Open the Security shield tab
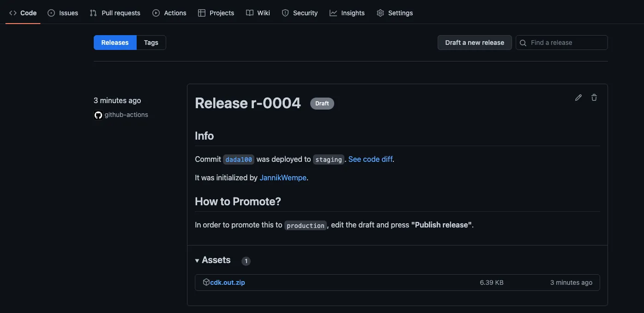 coord(300,13)
